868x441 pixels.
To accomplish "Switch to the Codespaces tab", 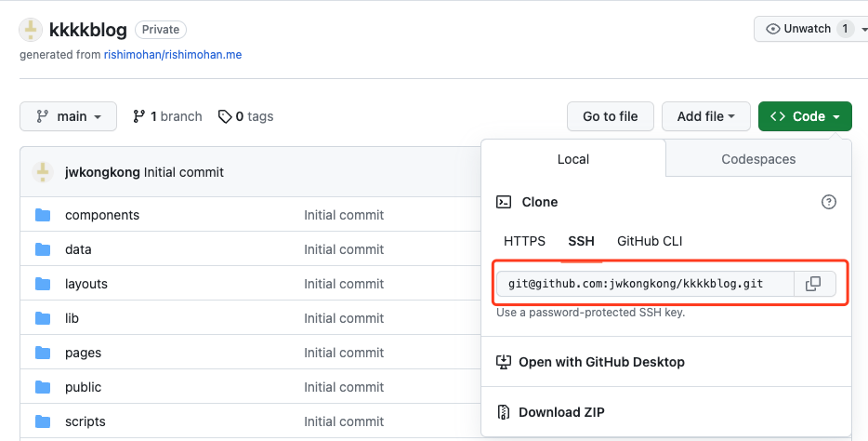I will [x=758, y=159].
